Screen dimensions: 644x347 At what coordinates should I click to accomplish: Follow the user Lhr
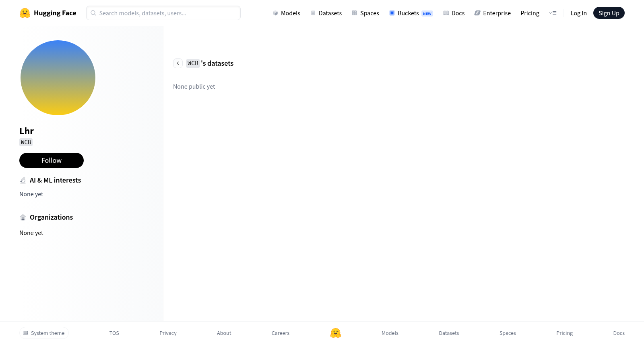(x=52, y=160)
